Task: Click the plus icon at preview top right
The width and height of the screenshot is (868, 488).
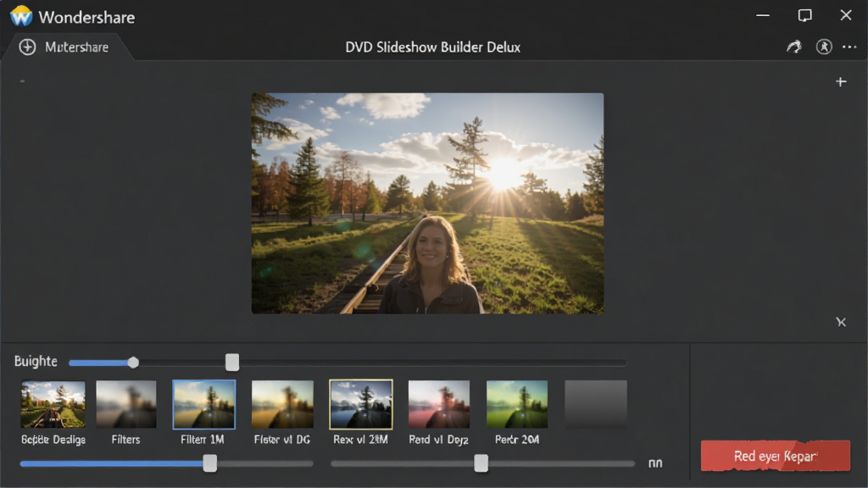Action: [841, 82]
